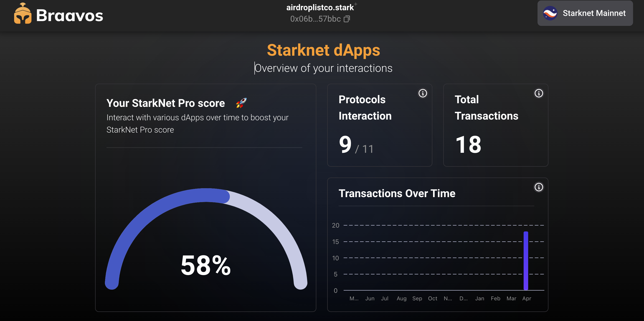Click the April bar in transactions chart
Screen dimensions: 644x321
[526, 261]
